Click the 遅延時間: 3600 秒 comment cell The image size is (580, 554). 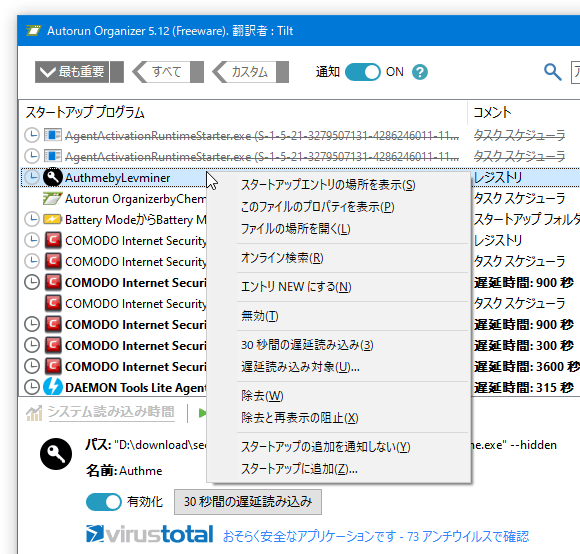527,366
